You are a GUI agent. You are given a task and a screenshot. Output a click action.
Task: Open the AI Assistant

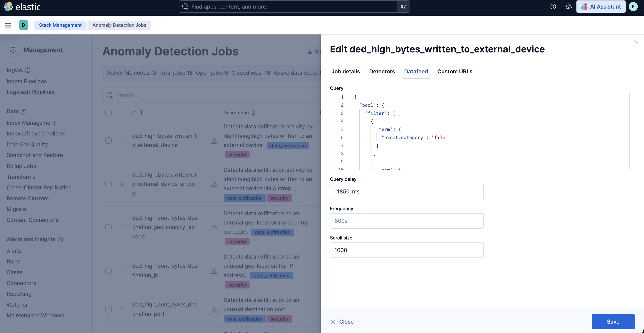[x=601, y=6]
